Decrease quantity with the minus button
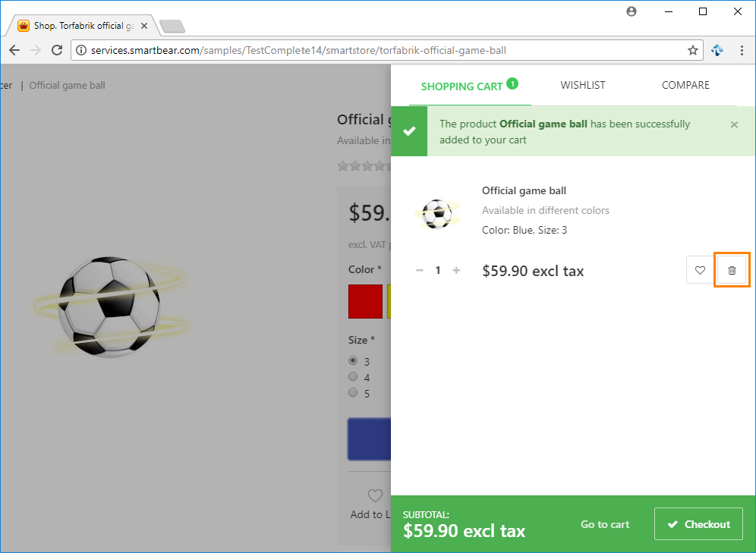This screenshot has height=553, width=756. [420, 270]
